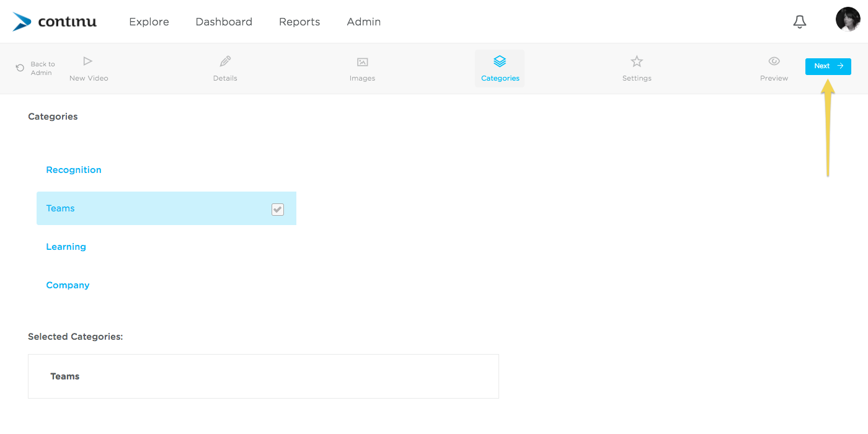Uncheck the Teams category checkbox
Viewport: 868px width, 434px height.
tap(278, 210)
